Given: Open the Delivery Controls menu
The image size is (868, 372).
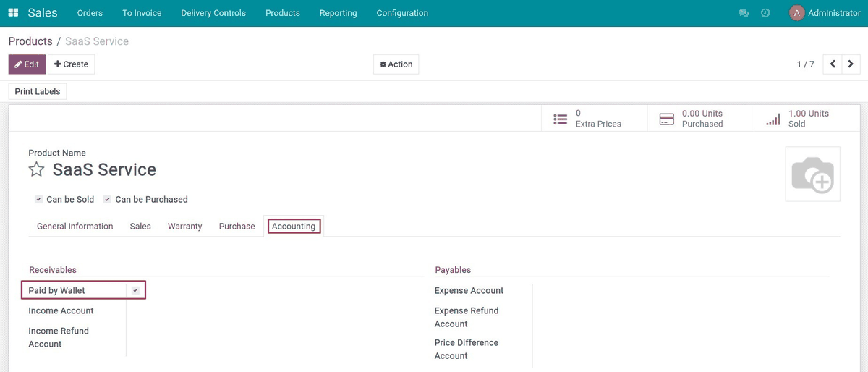Looking at the screenshot, I should [213, 13].
